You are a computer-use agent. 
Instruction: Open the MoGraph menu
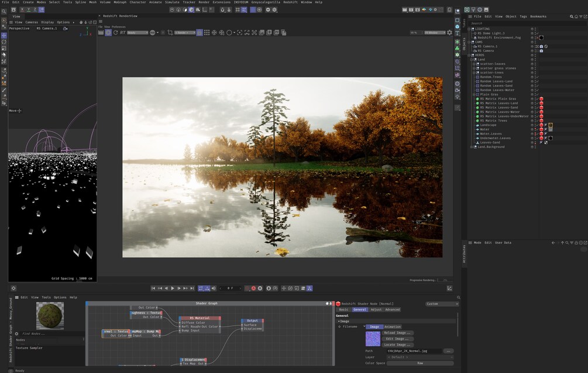120,2
